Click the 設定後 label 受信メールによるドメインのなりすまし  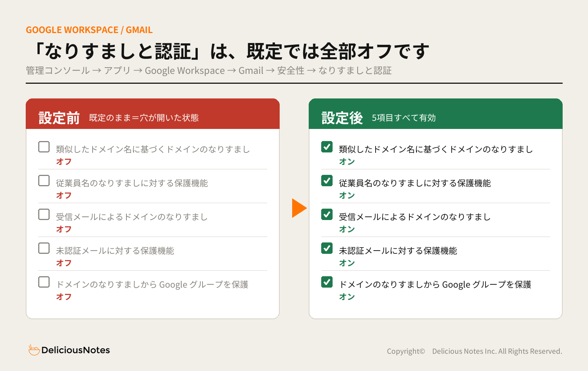pos(415,217)
